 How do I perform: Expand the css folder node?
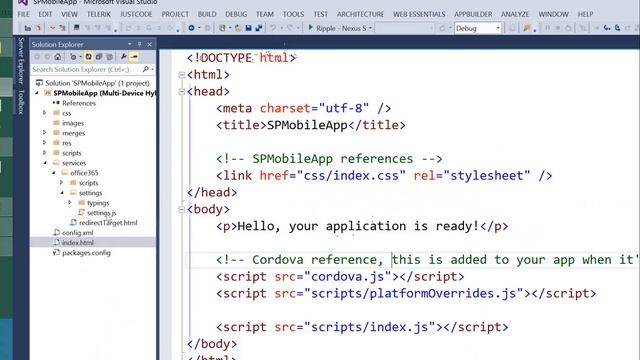(x=45, y=113)
